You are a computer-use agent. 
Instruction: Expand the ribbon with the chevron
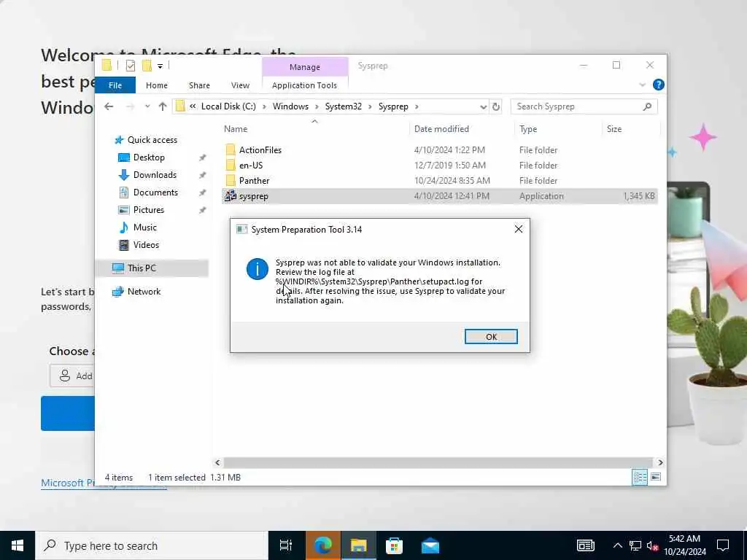[x=642, y=85]
